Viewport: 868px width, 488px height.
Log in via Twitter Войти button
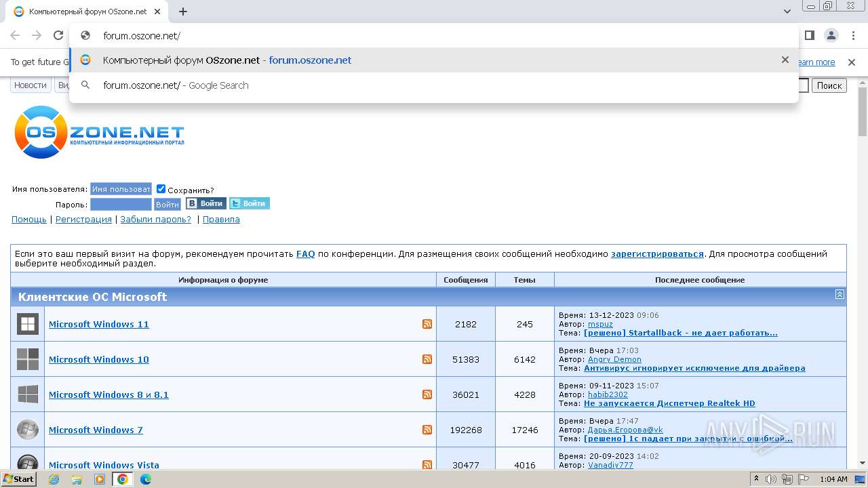coord(250,203)
